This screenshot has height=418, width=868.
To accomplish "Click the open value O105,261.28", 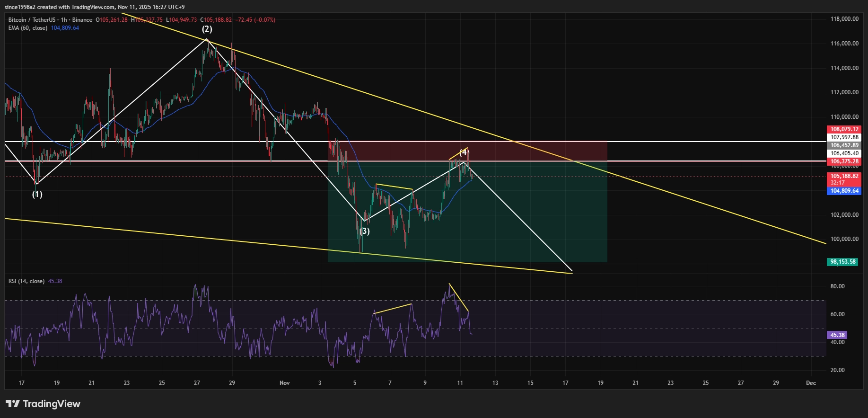I will pyautogui.click(x=112, y=20).
